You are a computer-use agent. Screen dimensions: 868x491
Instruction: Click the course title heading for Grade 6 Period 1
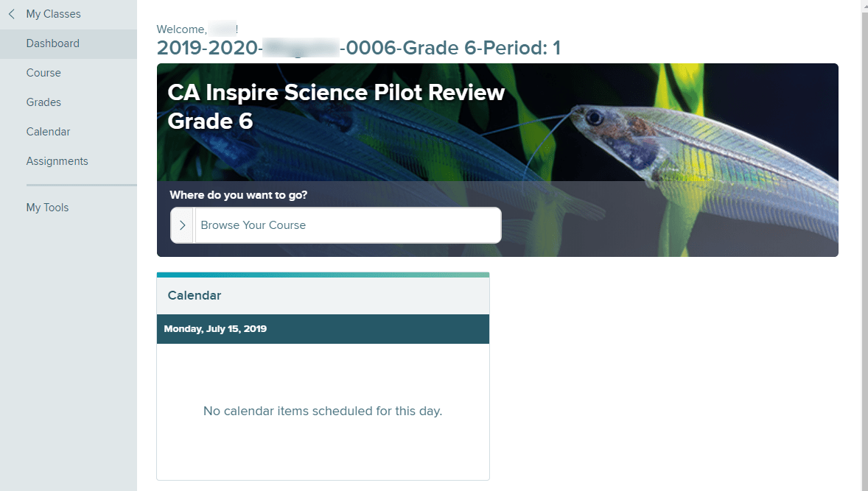click(358, 47)
